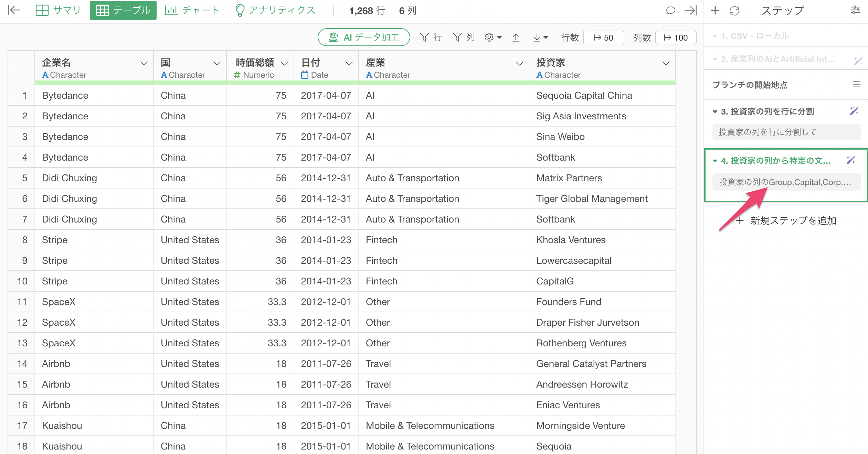Click 新規ステップを追加 button

point(786,220)
